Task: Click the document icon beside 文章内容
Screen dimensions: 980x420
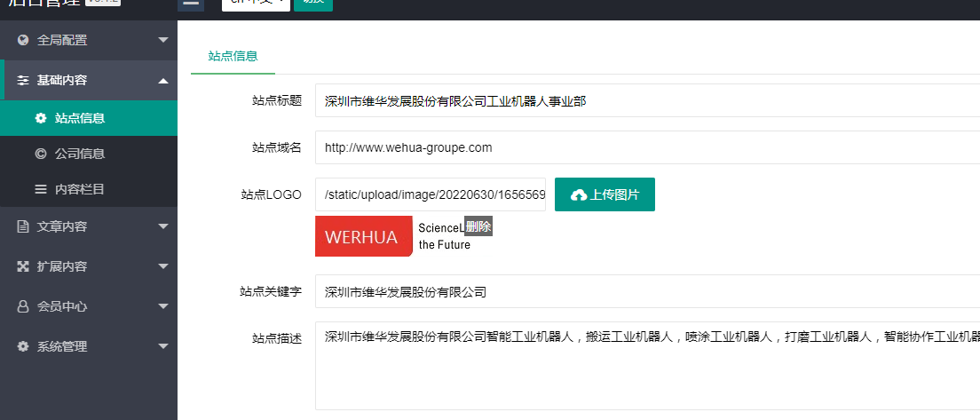Action: 23,226
